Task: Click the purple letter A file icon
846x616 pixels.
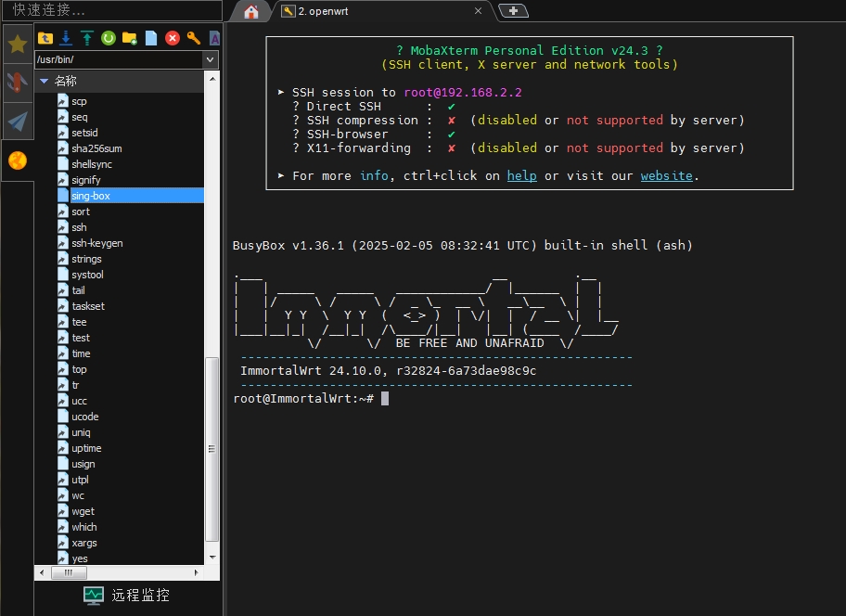Action: coord(214,38)
